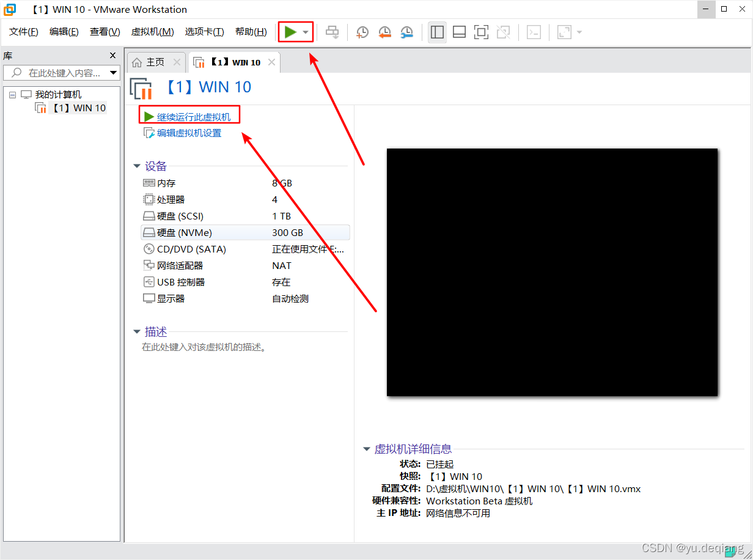753x560 pixels.
Task: Select the 处理器 device row
Action: (x=245, y=199)
